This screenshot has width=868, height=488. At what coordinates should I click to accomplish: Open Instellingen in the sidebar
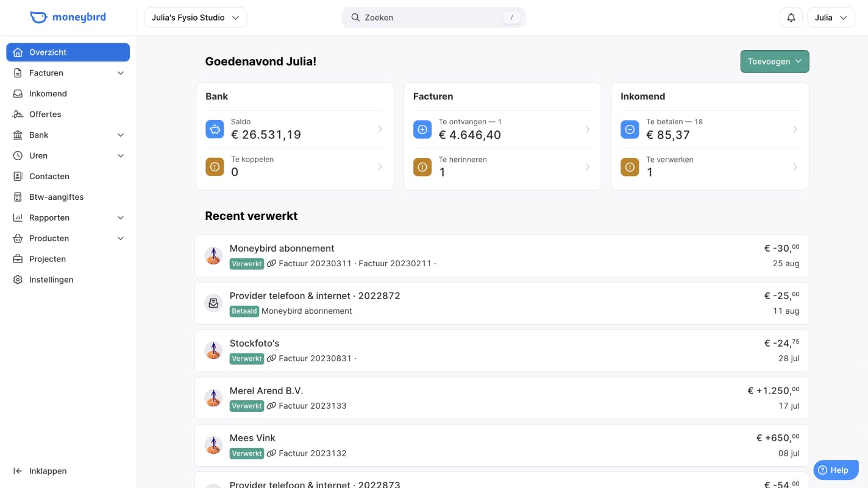pos(51,280)
